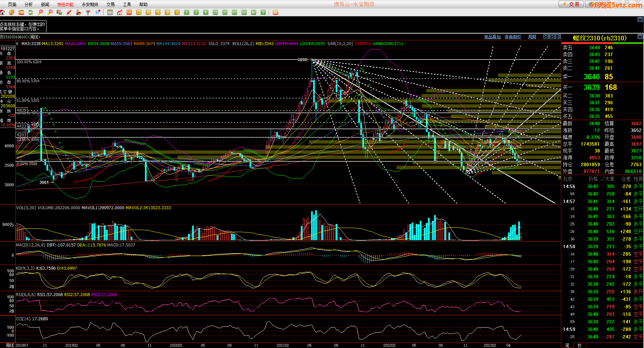The image size is (644, 348).
Task: Click the zoom in magnifier icon
Action: pyautogui.click(x=40, y=12)
